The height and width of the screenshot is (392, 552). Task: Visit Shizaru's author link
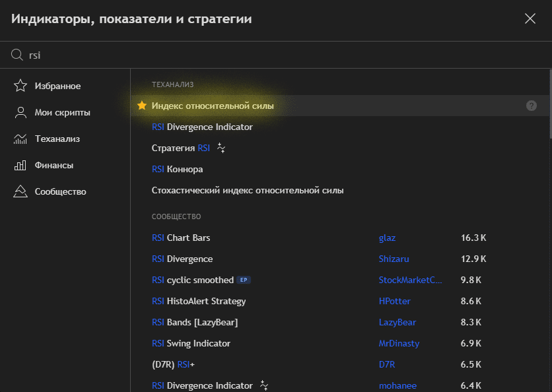(394, 259)
